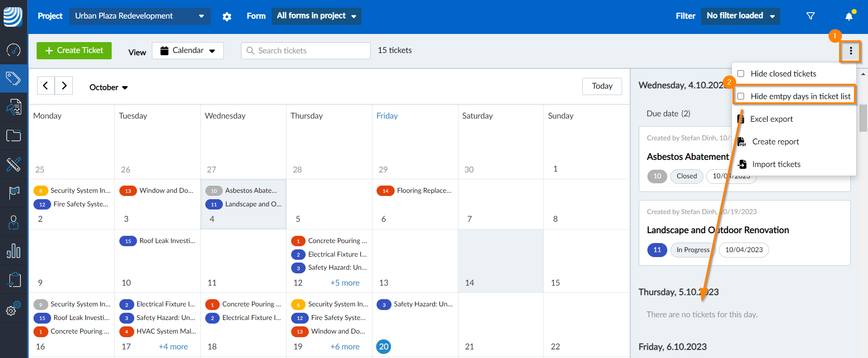Click the filter funnel icon
This screenshot has width=868, height=358.
(811, 16)
